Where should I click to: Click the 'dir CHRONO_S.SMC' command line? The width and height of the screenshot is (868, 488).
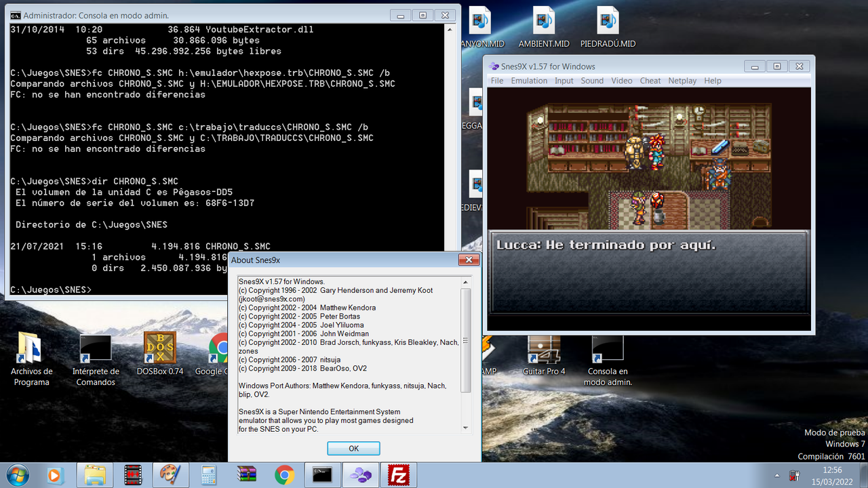coord(94,181)
